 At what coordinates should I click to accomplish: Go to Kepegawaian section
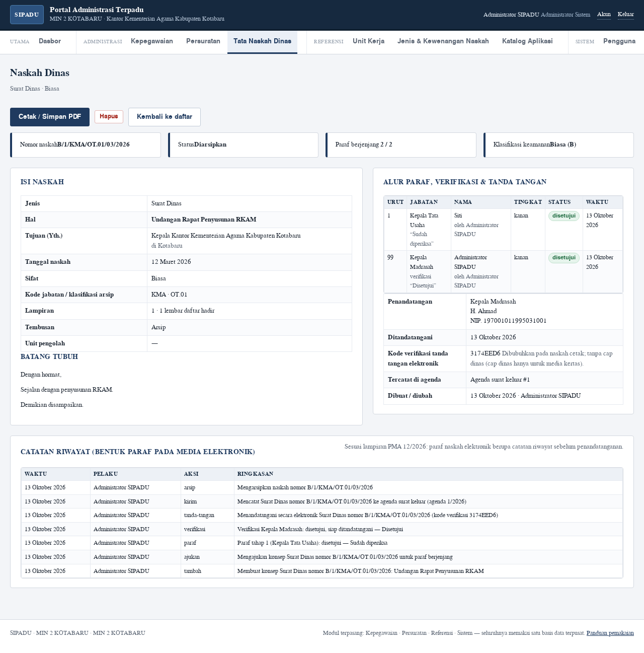152,41
